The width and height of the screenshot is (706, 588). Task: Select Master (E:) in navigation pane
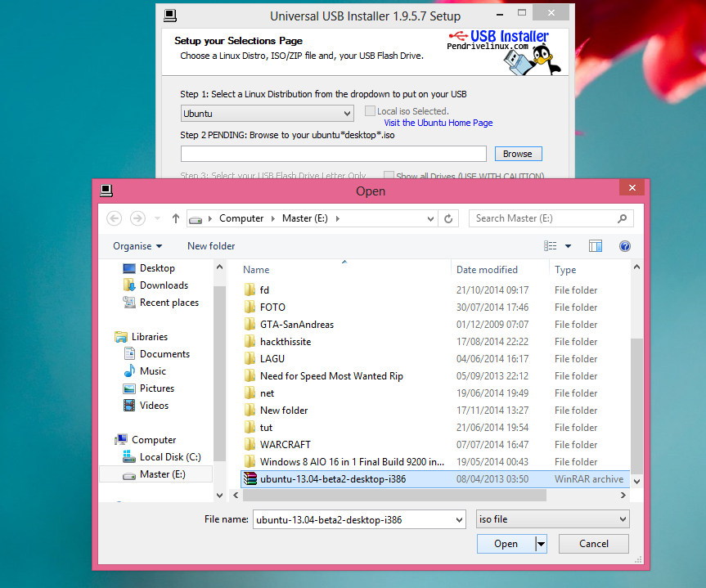(155, 474)
